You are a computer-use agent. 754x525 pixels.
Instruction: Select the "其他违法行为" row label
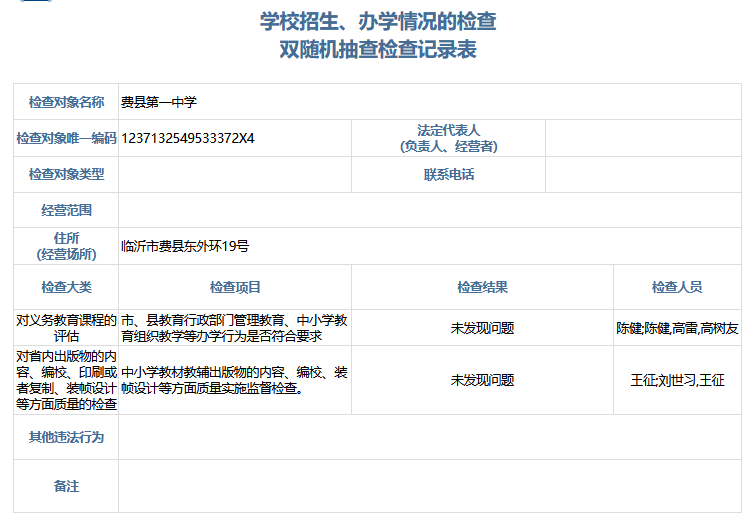tap(66, 437)
